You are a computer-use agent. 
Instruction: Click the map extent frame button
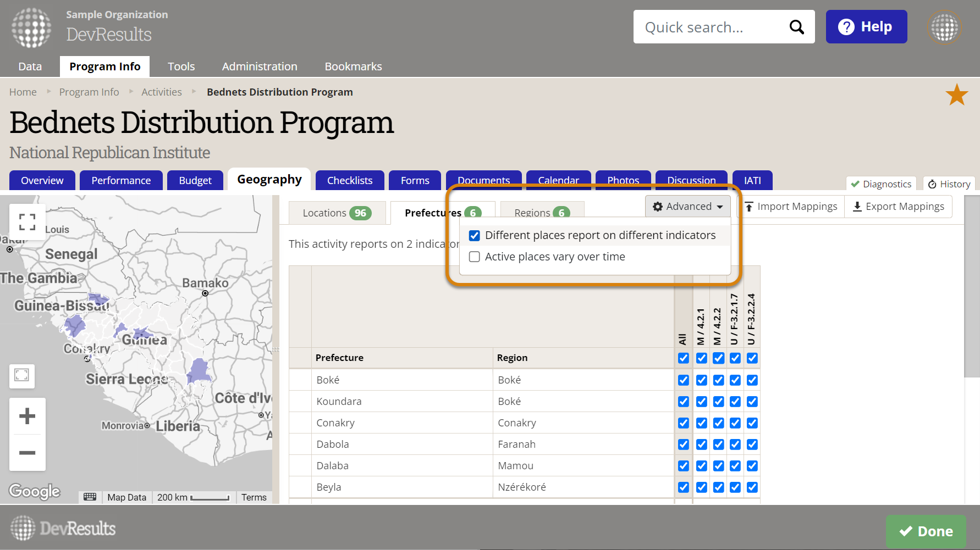(22, 375)
